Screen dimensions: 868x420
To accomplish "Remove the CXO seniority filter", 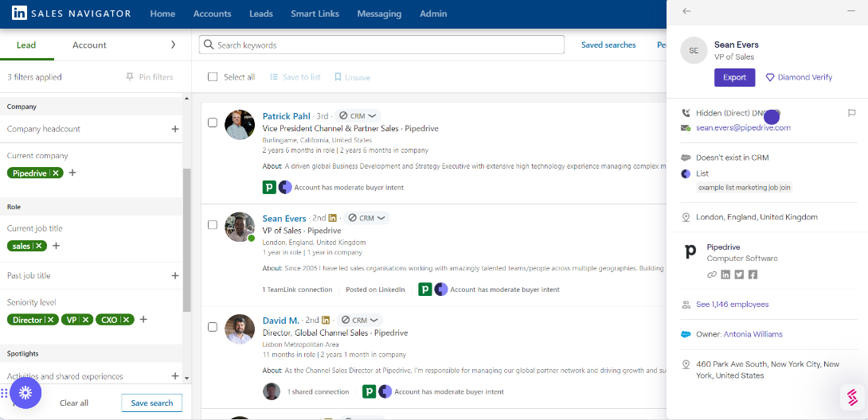I will (x=126, y=320).
